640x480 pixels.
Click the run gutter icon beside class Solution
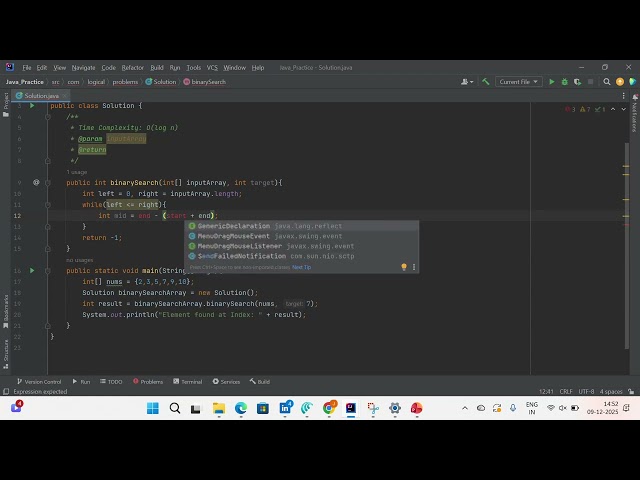click(32, 106)
